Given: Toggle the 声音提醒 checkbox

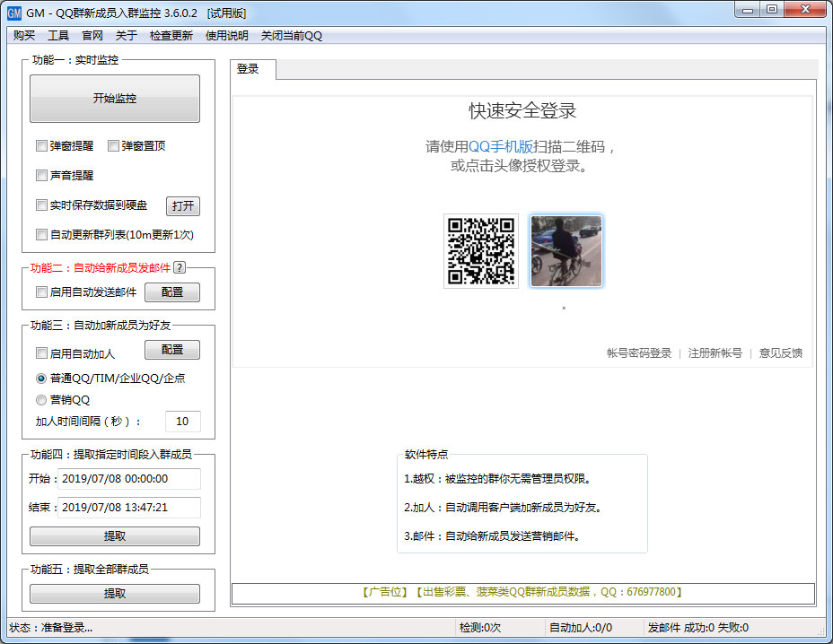Looking at the screenshot, I should (x=41, y=176).
